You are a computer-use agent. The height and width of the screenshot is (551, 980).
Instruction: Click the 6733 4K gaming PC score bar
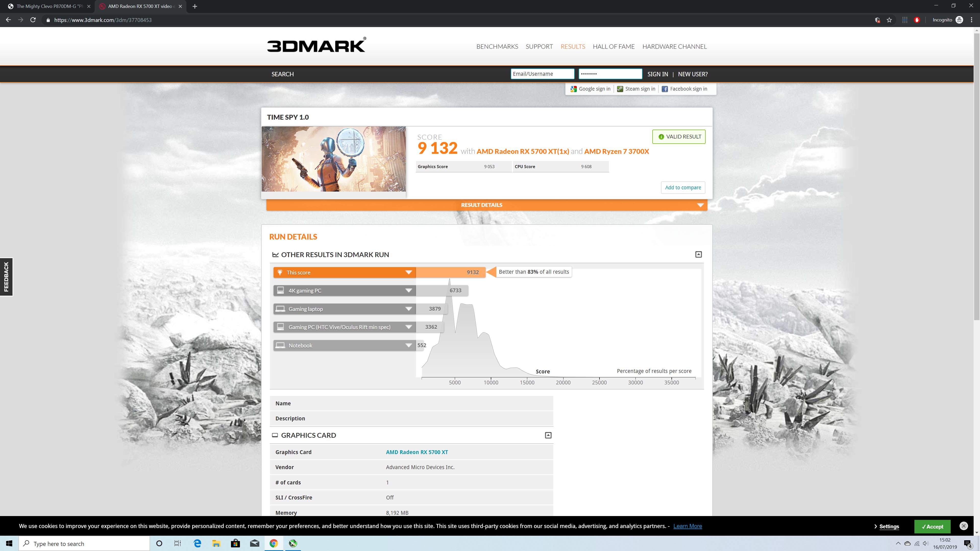point(442,291)
